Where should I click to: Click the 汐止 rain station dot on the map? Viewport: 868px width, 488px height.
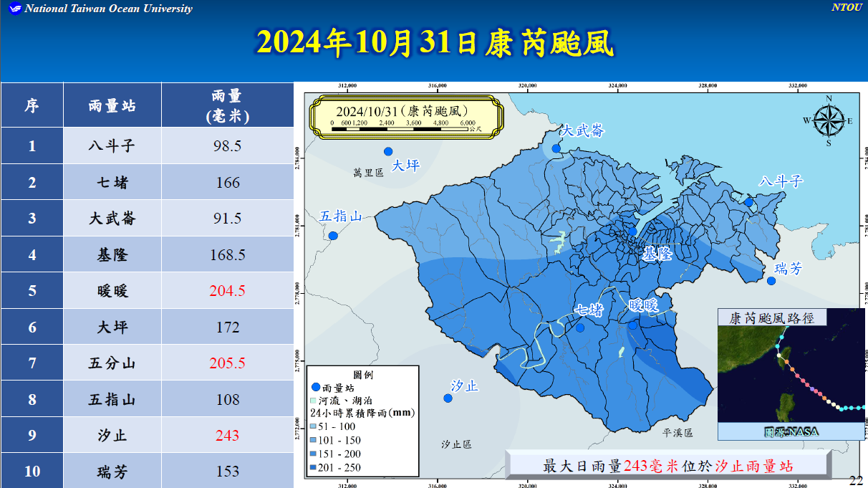pos(448,398)
